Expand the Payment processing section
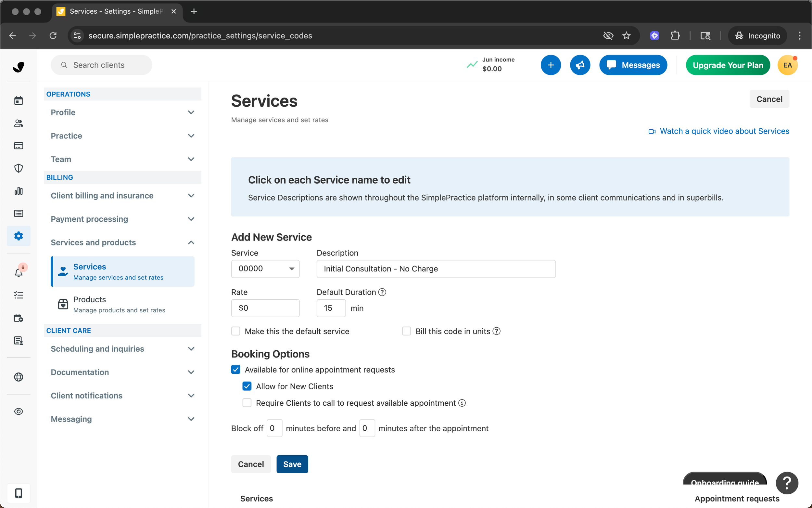The image size is (812, 508). 122,219
